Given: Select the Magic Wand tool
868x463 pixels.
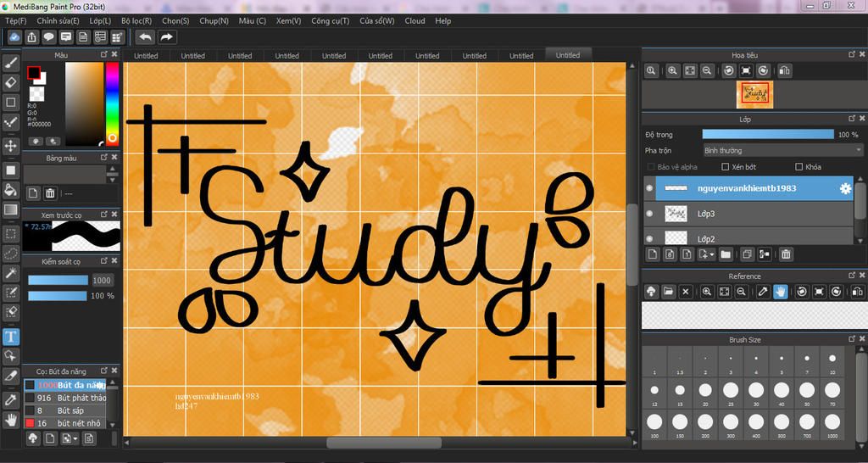Looking at the screenshot, I should [10, 272].
